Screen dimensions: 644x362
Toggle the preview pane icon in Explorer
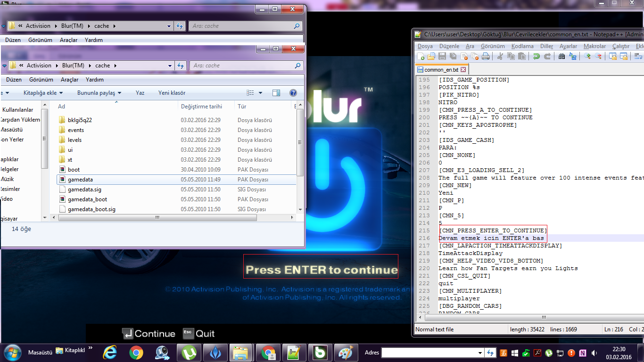pyautogui.click(x=276, y=93)
